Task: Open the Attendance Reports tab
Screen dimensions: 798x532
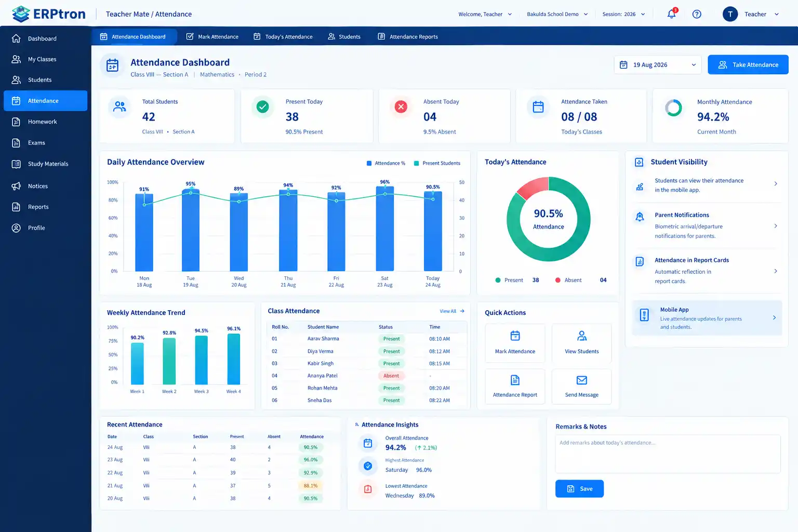Action: pyautogui.click(x=408, y=37)
